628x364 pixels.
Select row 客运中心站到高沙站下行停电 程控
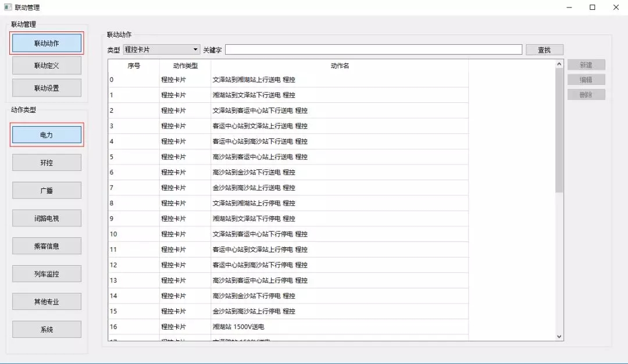pos(288,265)
